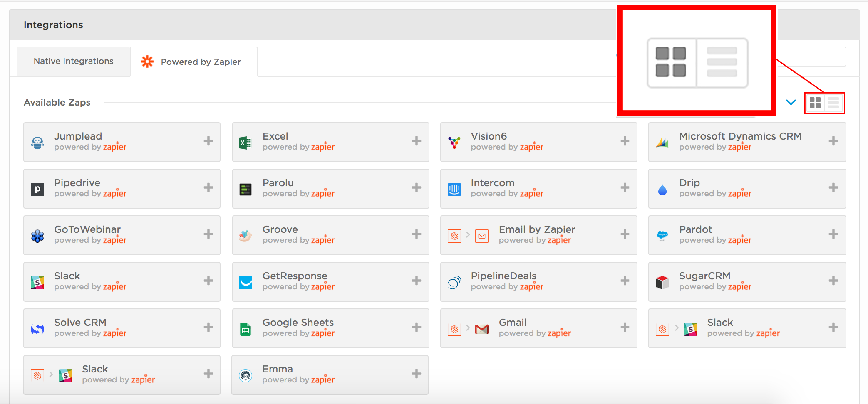Click the Pipedrive logo icon
The image size is (868, 404).
(37, 188)
